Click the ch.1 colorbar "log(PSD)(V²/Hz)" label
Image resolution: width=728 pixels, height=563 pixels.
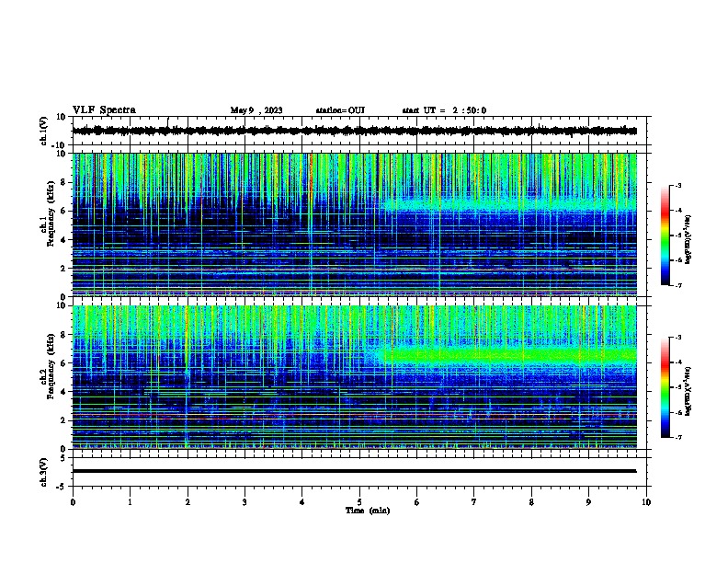[688, 240]
